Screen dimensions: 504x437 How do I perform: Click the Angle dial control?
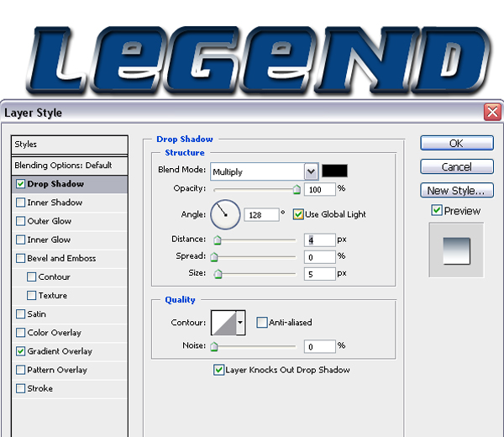[x=225, y=214]
